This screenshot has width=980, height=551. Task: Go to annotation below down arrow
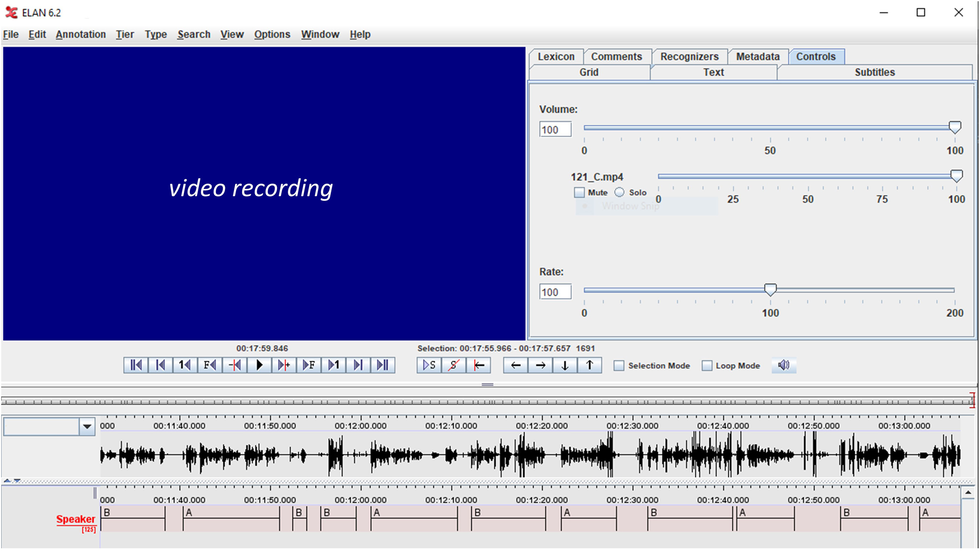(565, 365)
